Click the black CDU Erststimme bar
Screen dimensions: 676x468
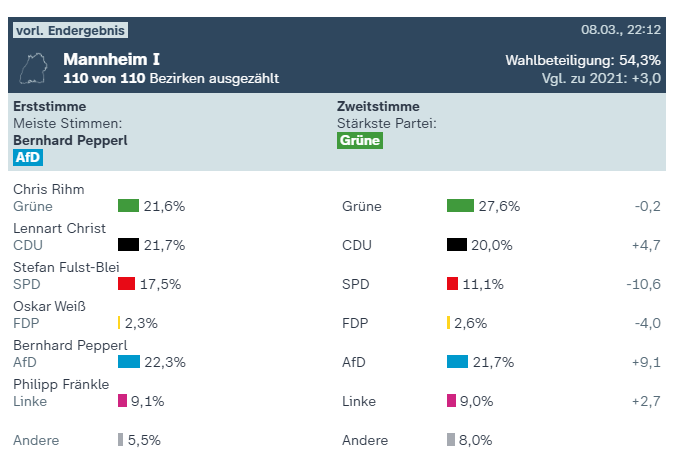[x=128, y=245]
